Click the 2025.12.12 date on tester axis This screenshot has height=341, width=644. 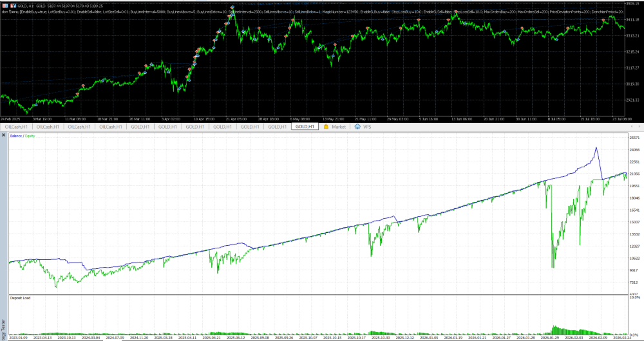click(x=406, y=338)
